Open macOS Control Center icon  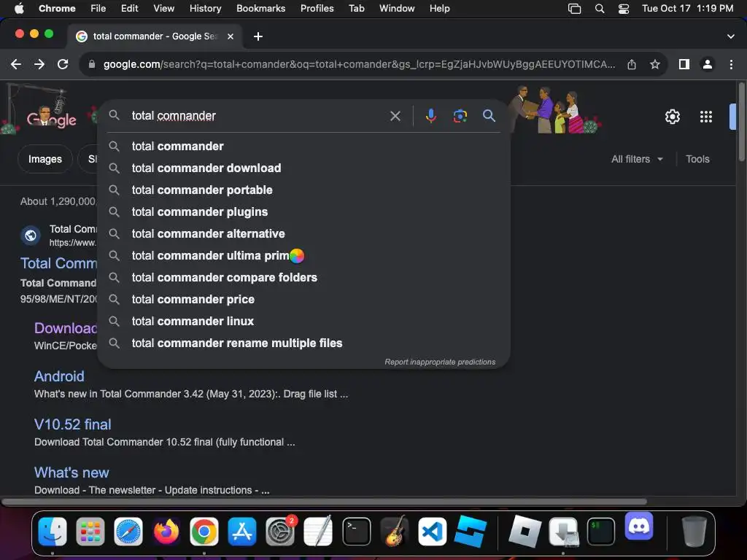623,9
